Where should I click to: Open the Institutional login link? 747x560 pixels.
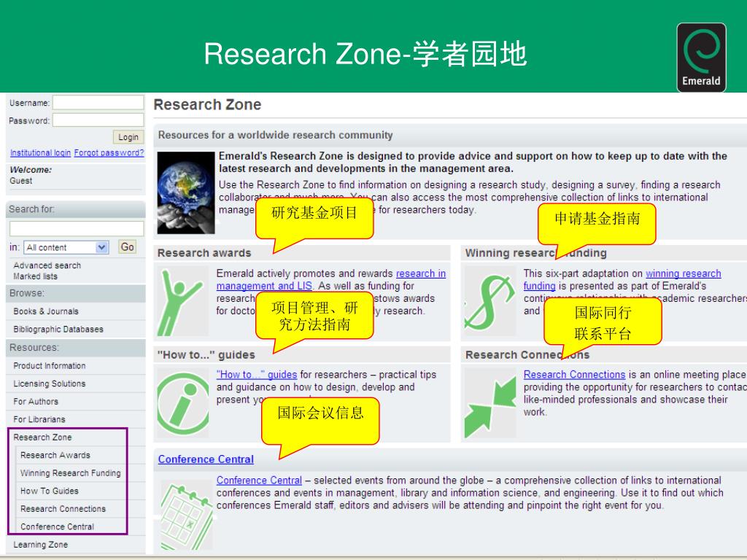click(x=41, y=153)
